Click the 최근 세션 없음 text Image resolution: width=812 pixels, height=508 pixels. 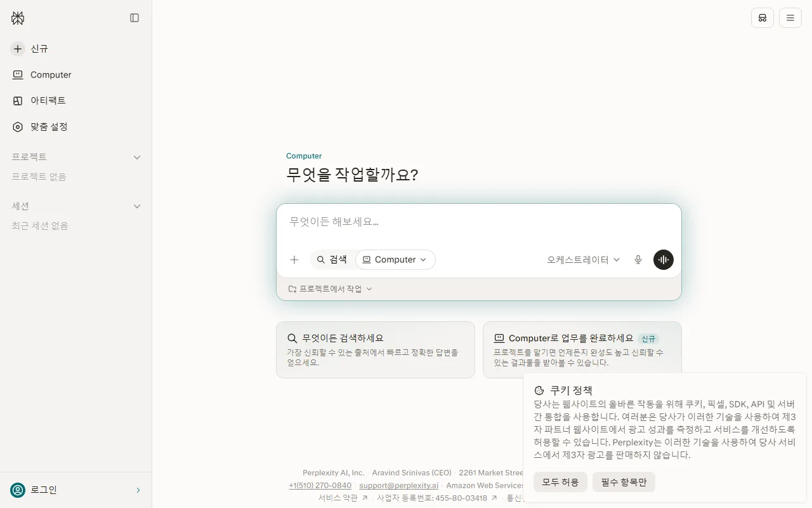pyautogui.click(x=40, y=226)
